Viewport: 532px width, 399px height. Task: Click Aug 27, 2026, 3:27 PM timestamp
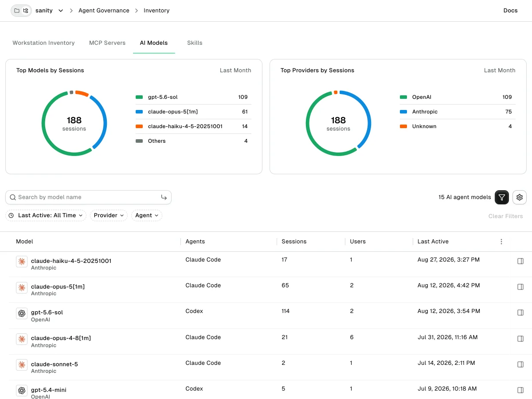pos(449,260)
